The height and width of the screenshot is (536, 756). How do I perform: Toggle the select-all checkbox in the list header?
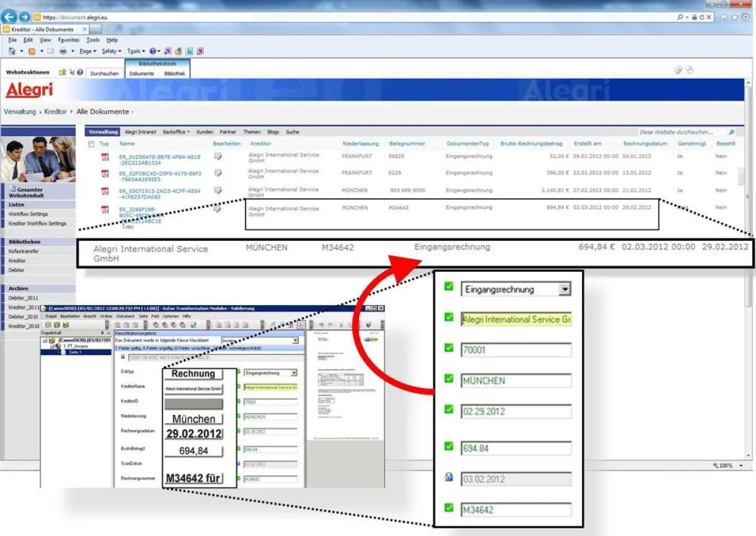91,144
